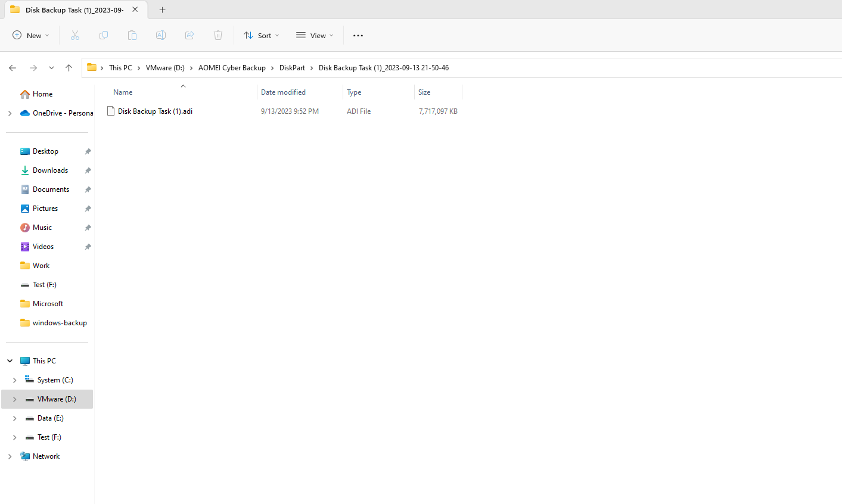Add a new tab with plus button

click(x=163, y=10)
